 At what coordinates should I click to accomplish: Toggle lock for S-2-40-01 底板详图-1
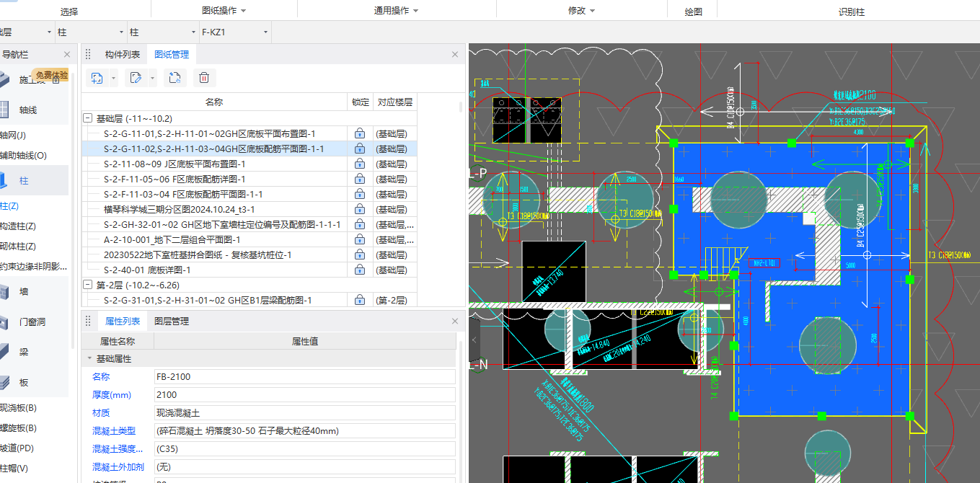point(359,270)
